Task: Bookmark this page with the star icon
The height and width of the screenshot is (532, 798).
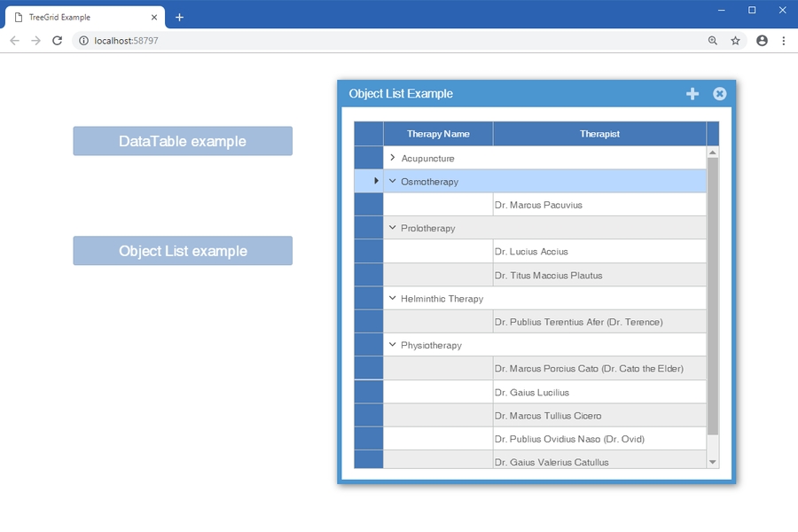Action: pos(735,41)
